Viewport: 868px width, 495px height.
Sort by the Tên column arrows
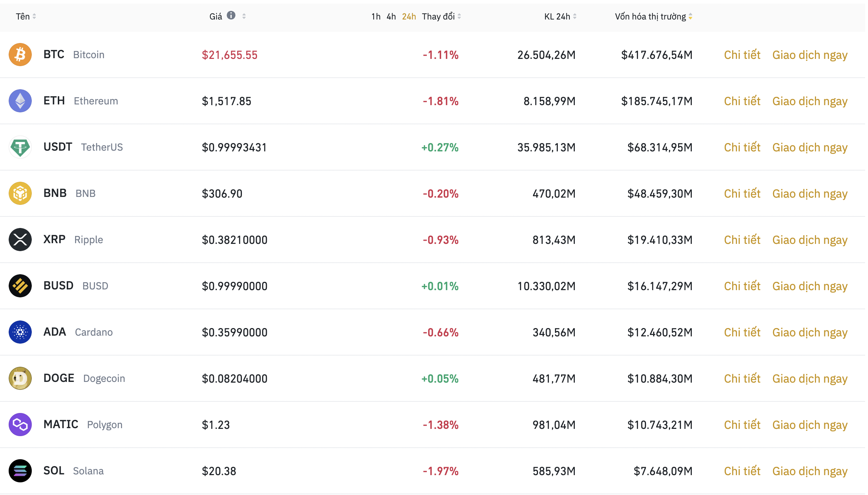click(x=34, y=16)
